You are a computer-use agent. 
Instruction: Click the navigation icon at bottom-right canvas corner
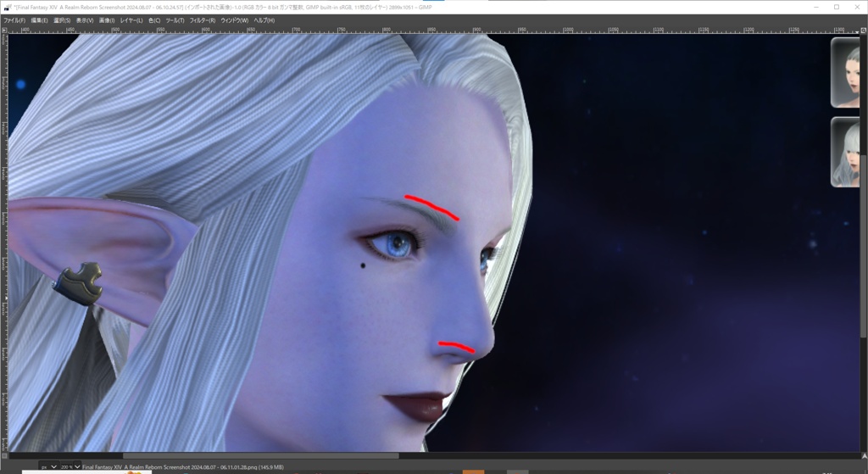pyautogui.click(x=864, y=455)
